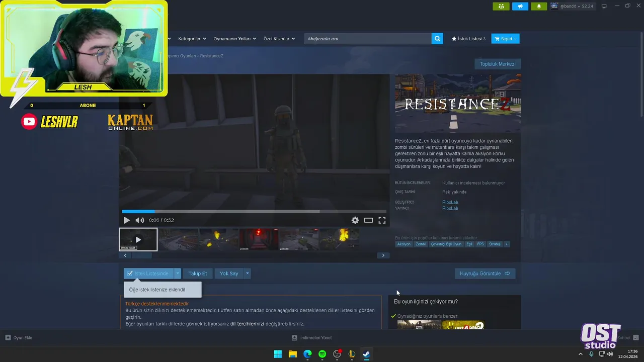The image size is (644, 362).
Task: Open the League of Legends taskbar icon
Action: click(352, 354)
